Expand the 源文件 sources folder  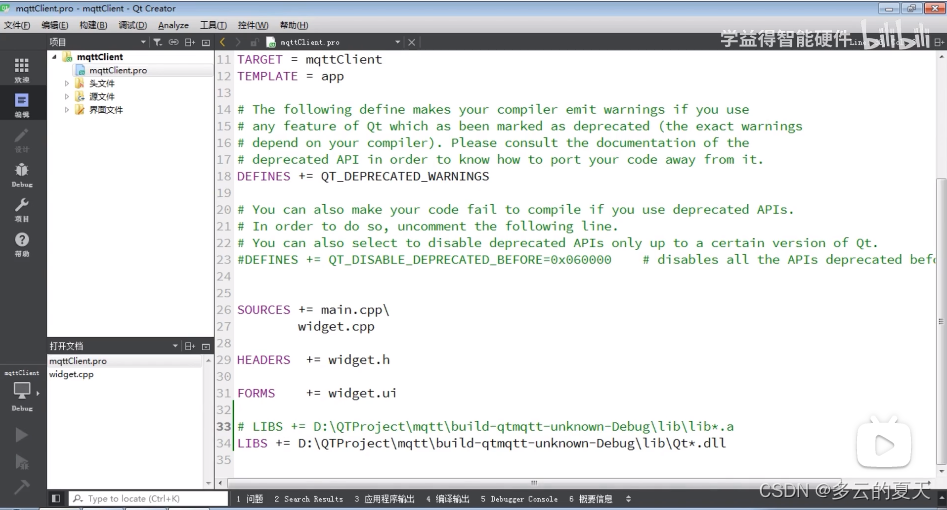pyautogui.click(x=67, y=97)
